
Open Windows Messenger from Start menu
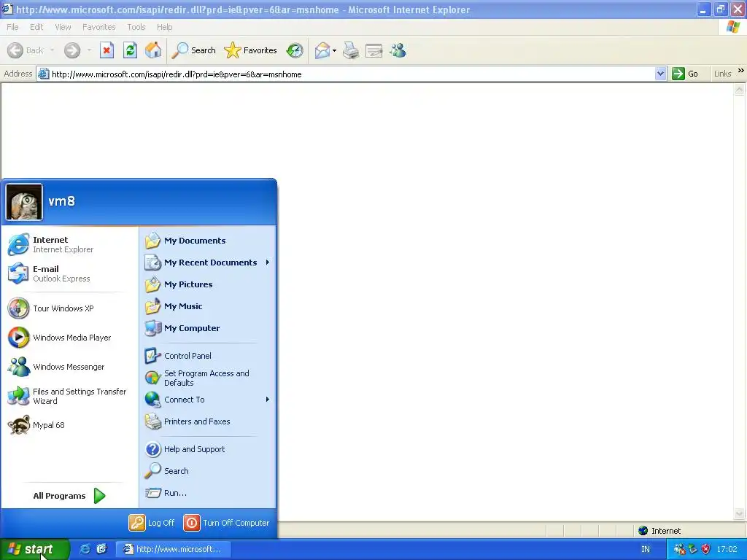(69, 367)
